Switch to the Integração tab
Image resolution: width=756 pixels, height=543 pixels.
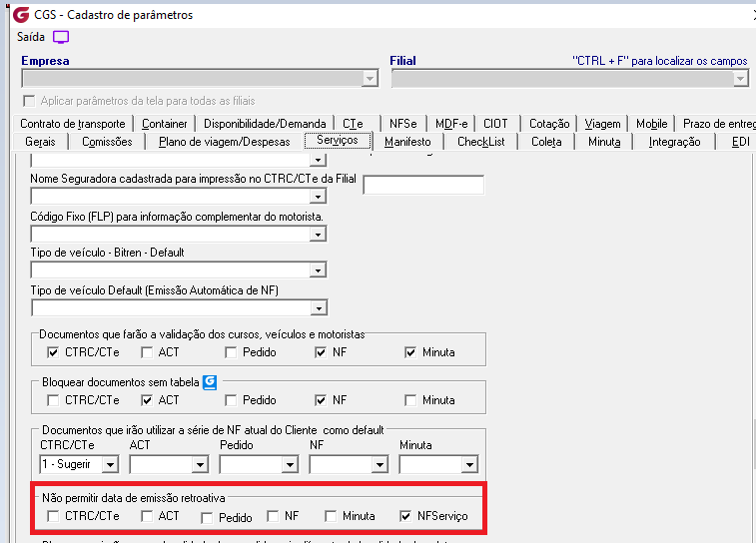coord(674,142)
